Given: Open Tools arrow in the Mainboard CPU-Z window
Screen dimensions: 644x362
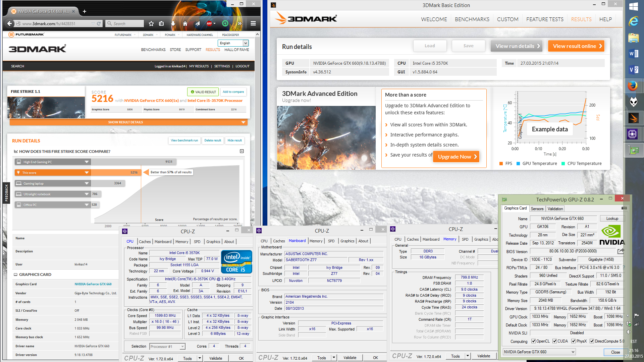Looking at the screenshot, I should [x=334, y=358].
